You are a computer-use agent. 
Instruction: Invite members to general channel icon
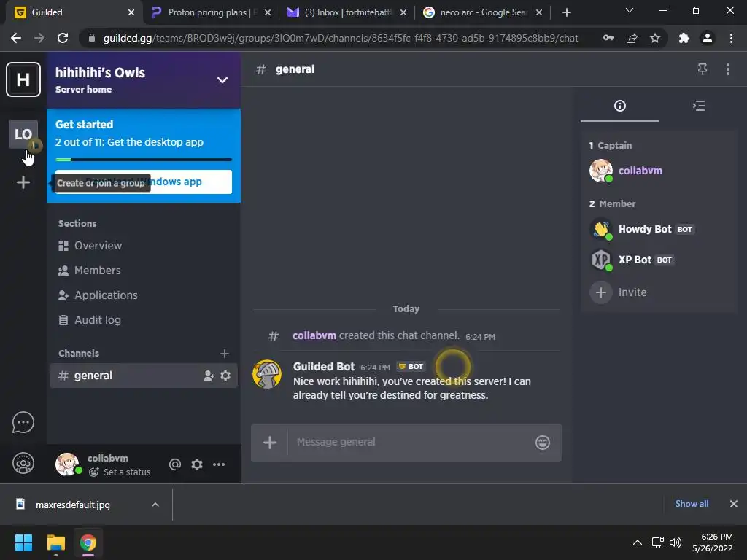(209, 376)
